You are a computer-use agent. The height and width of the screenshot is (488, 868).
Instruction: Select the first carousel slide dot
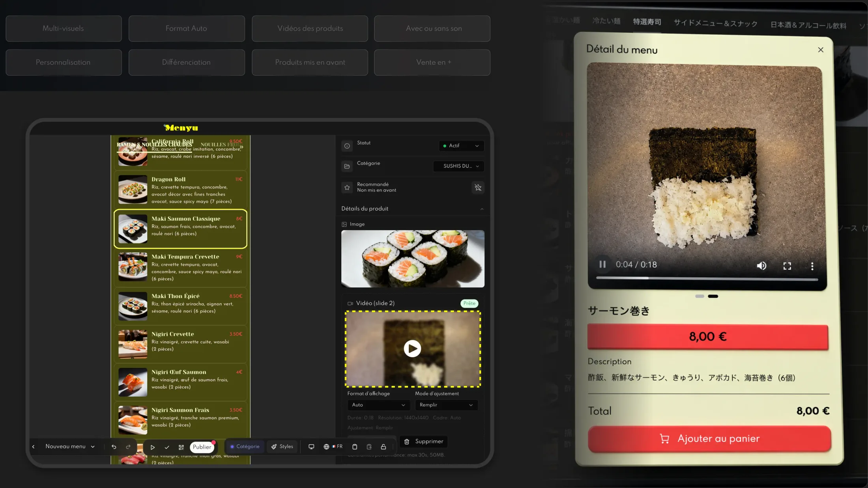[x=700, y=296]
